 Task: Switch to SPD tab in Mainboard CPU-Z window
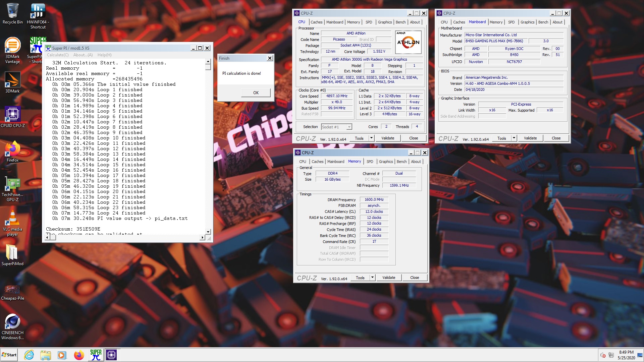(x=511, y=22)
